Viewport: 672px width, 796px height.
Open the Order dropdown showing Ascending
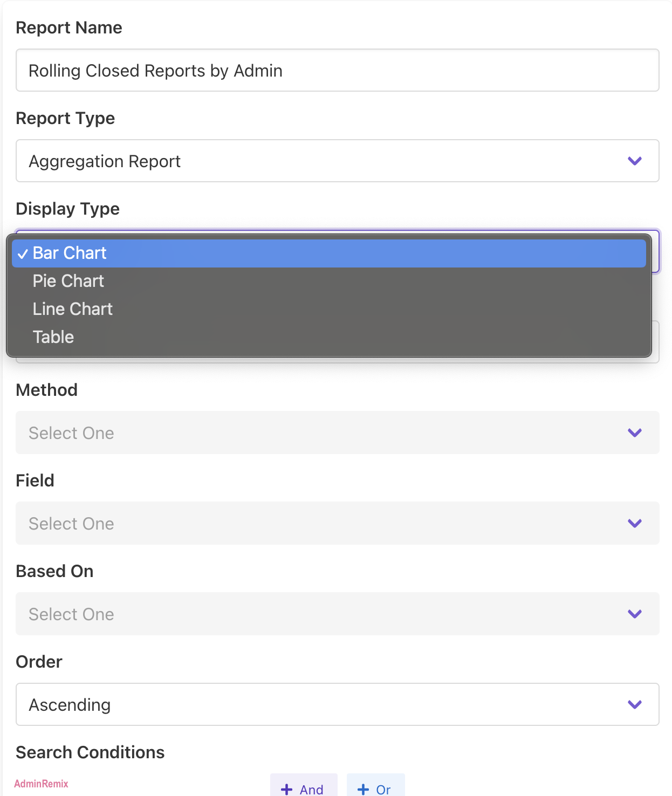[324, 705]
